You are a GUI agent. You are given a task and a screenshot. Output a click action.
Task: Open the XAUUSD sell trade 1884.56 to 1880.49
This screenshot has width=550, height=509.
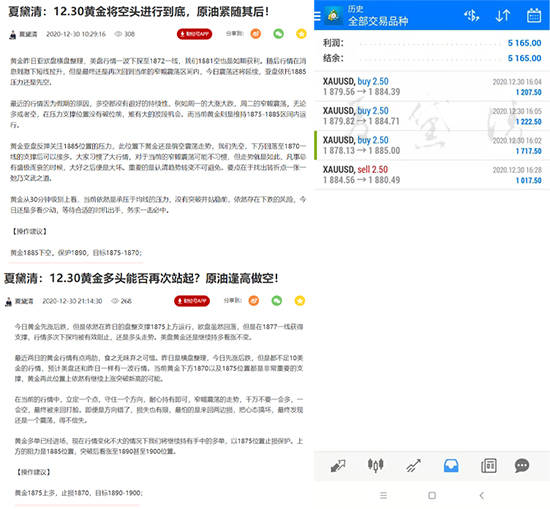click(432, 175)
